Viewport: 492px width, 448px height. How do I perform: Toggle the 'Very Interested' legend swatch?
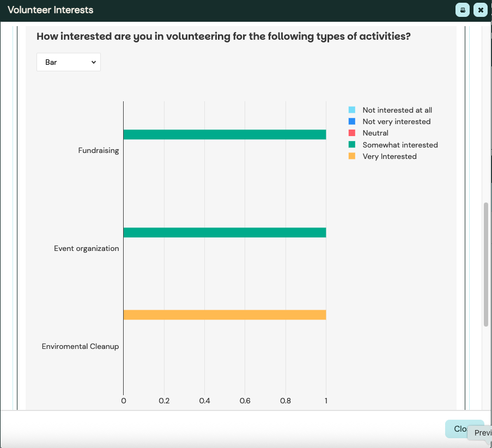[351, 156]
